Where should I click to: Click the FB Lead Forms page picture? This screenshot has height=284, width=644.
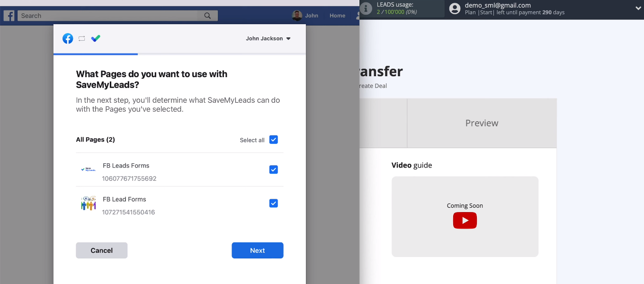pos(89,203)
